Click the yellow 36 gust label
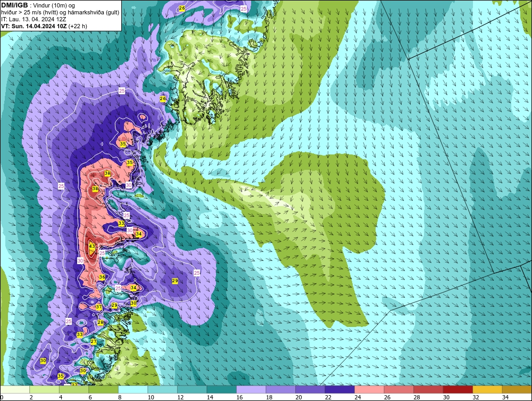This screenshot has height=401, width=532. (x=102, y=277)
